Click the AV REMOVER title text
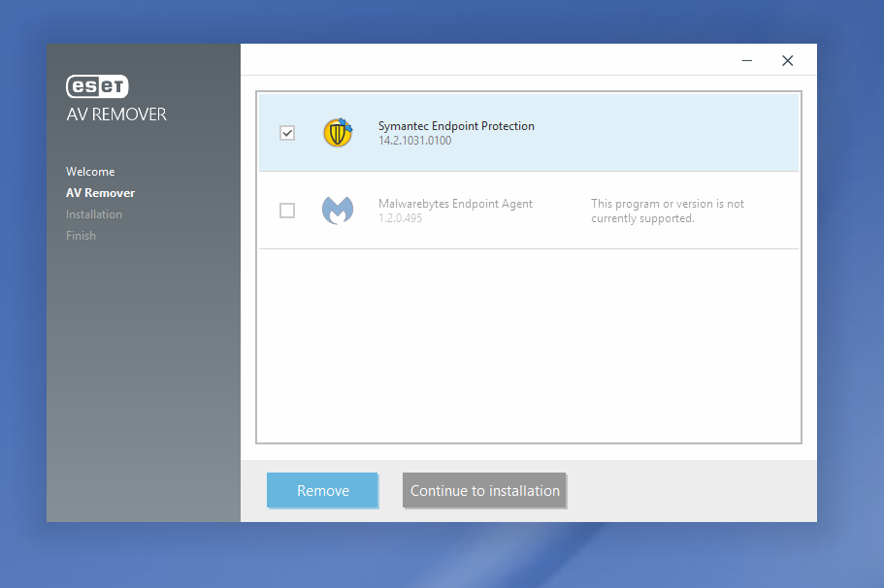 pyautogui.click(x=116, y=114)
